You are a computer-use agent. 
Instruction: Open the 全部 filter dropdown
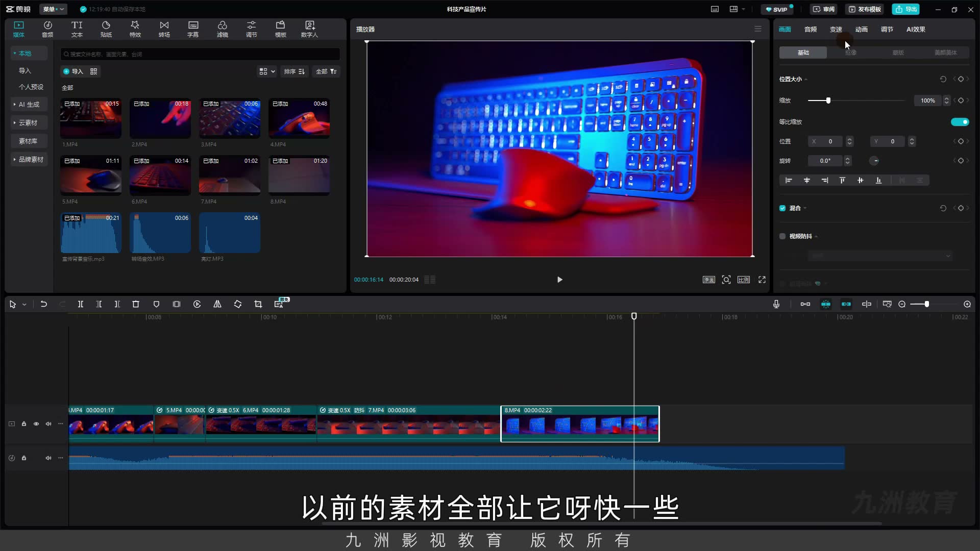coord(326,71)
